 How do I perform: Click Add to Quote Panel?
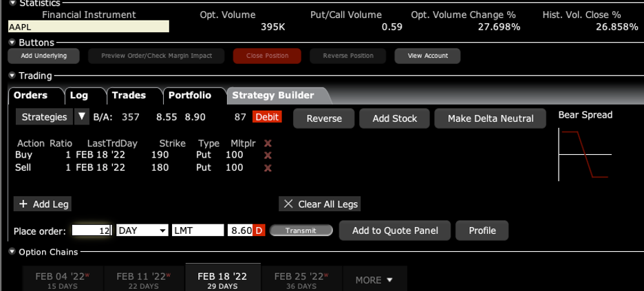395,230
